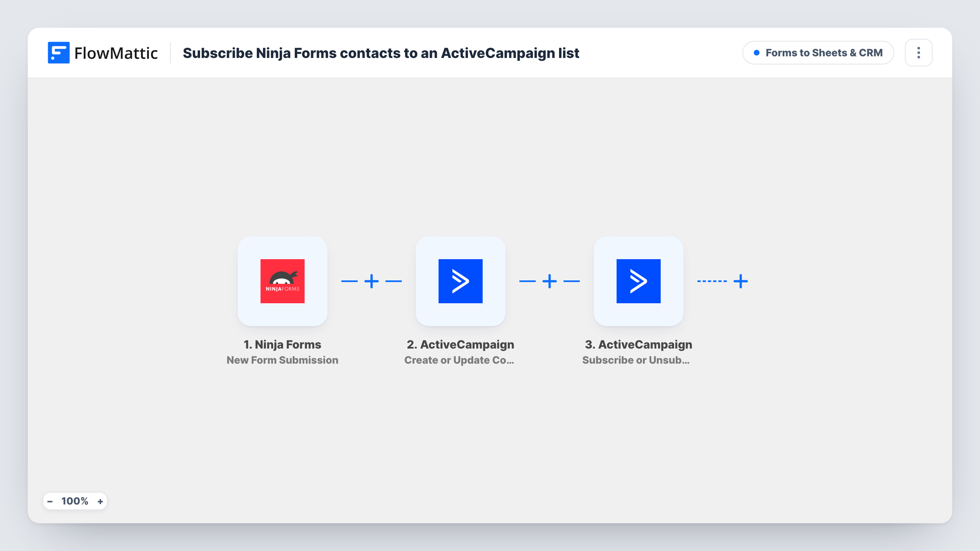
Task: Click the FlowMattic wordmark text
Action: 116,53
